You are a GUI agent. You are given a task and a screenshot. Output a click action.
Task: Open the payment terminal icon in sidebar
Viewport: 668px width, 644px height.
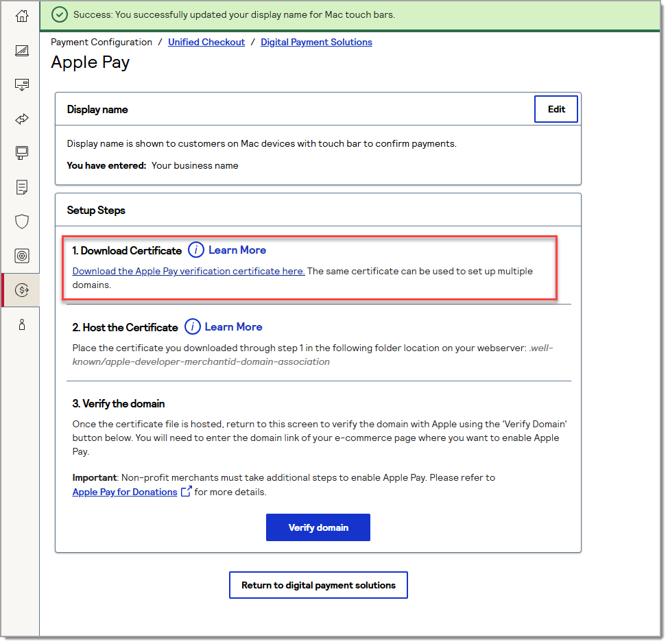(x=22, y=152)
